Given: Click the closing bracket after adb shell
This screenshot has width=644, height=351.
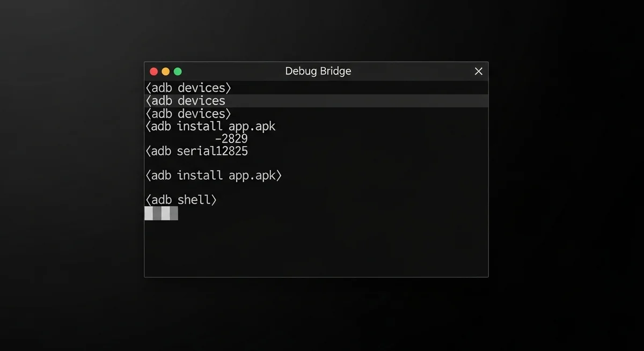Looking at the screenshot, I should pos(214,199).
